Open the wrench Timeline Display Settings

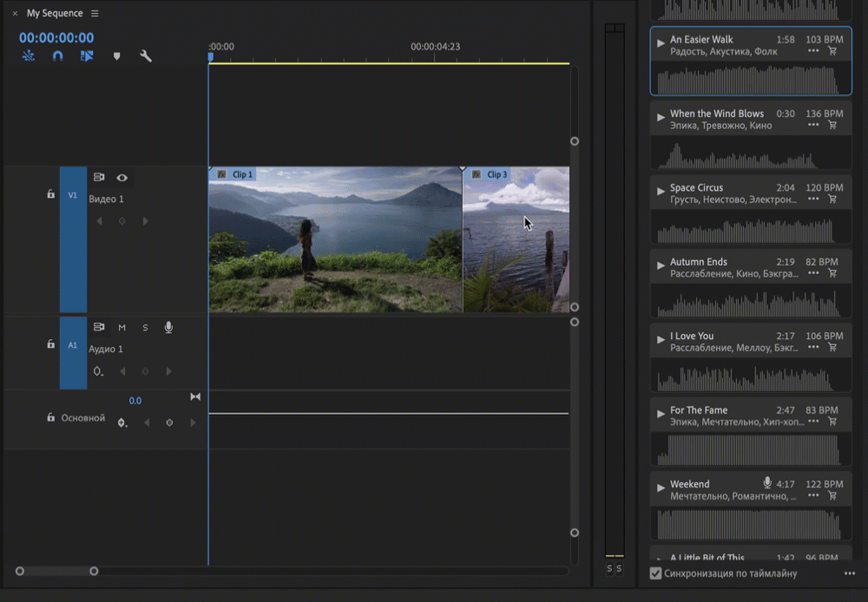(x=146, y=56)
